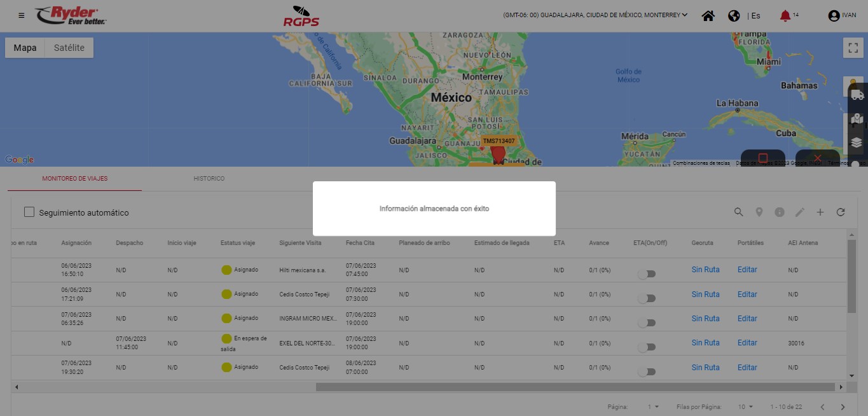
Task: Toggle the ETA switch for EXEL DEL NORTE row
Action: (647, 347)
